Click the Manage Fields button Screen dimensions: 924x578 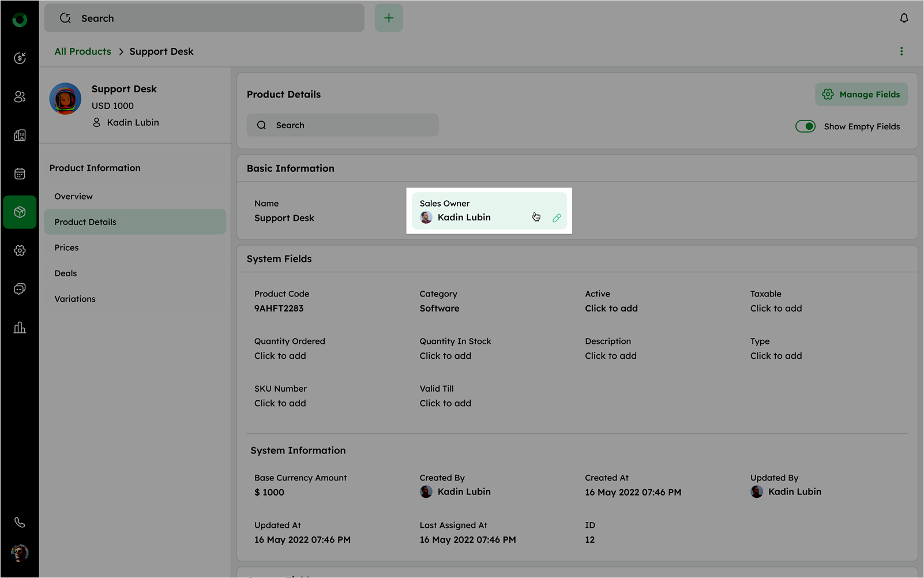pos(861,95)
